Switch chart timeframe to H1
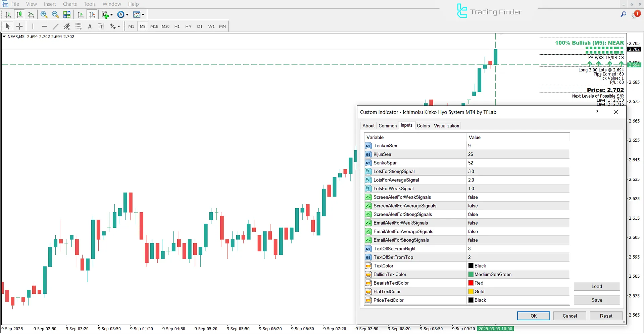The width and height of the screenshot is (644, 334). [x=177, y=26]
